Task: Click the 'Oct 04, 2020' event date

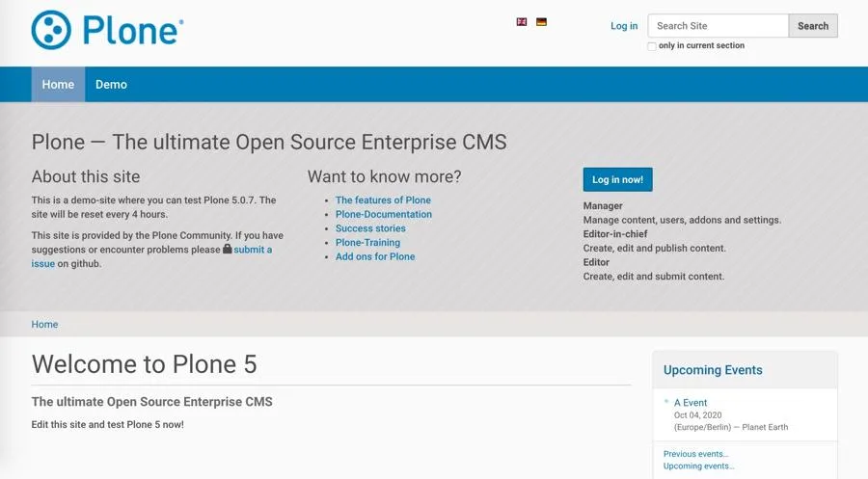Action: [x=697, y=414]
